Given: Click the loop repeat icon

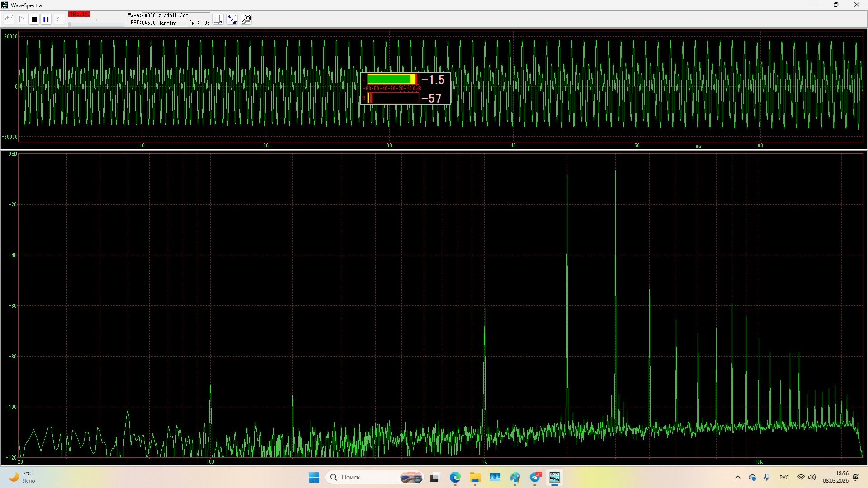Looking at the screenshot, I should (x=59, y=19).
